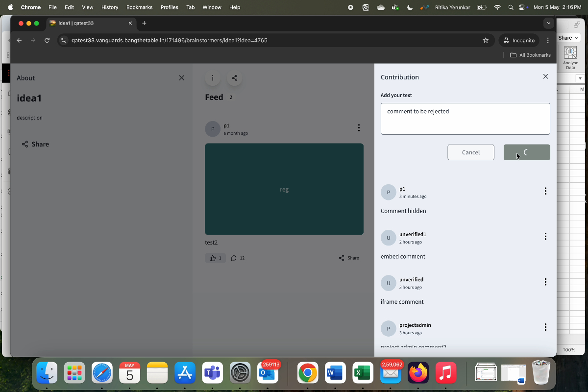Cancel the contribution
588x392 pixels.
471,152
